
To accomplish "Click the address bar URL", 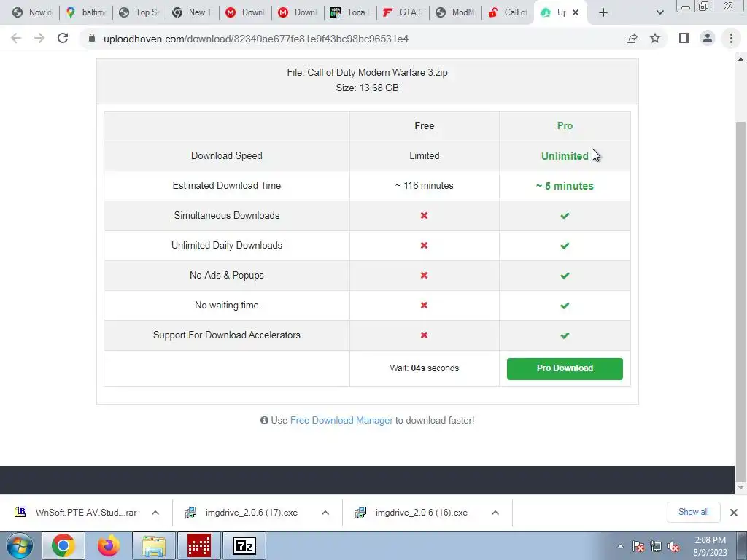I will click(x=256, y=39).
